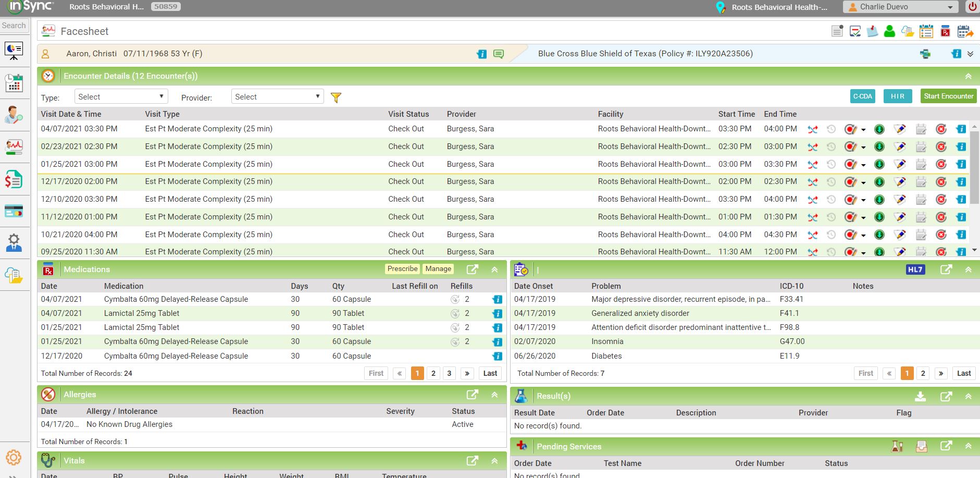The height and width of the screenshot is (478, 980).
Task: Go to page 3 of Medications
Action: coord(449,373)
